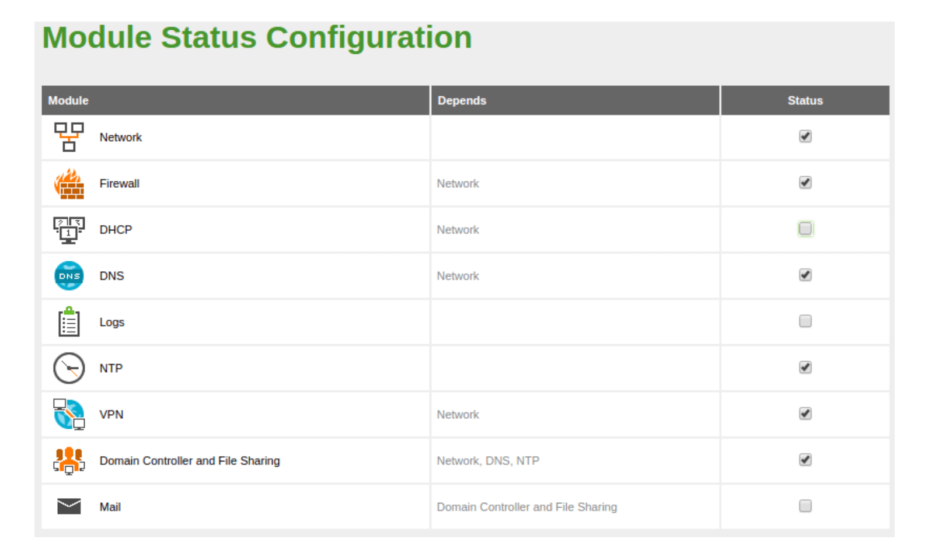Viewport: 928px width, 560px height.
Task: Enable the Mail module checkbox
Action: pyautogui.click(x=805, y=506)
